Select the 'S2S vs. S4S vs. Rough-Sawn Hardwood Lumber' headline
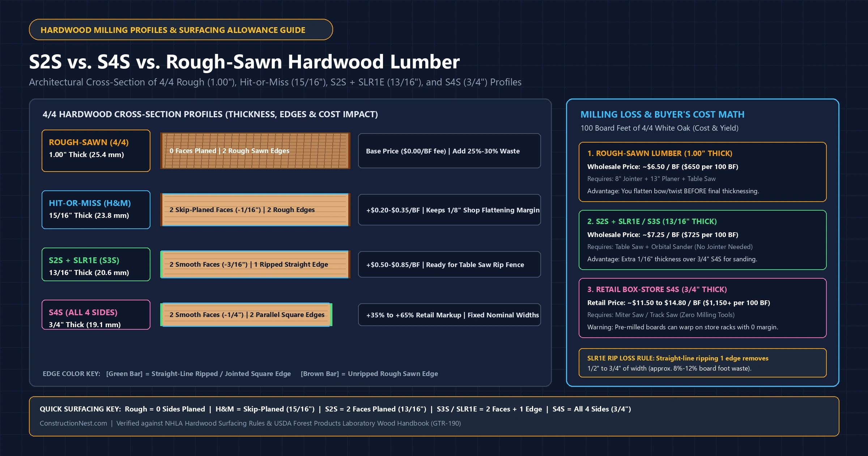 pyautogui.click(x=244, y=62)
